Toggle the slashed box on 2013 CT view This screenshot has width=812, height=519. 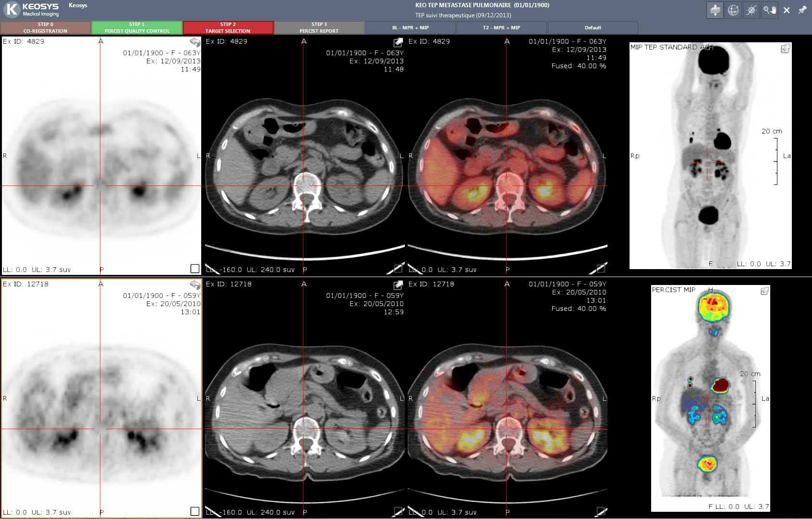tap(398, 269)
